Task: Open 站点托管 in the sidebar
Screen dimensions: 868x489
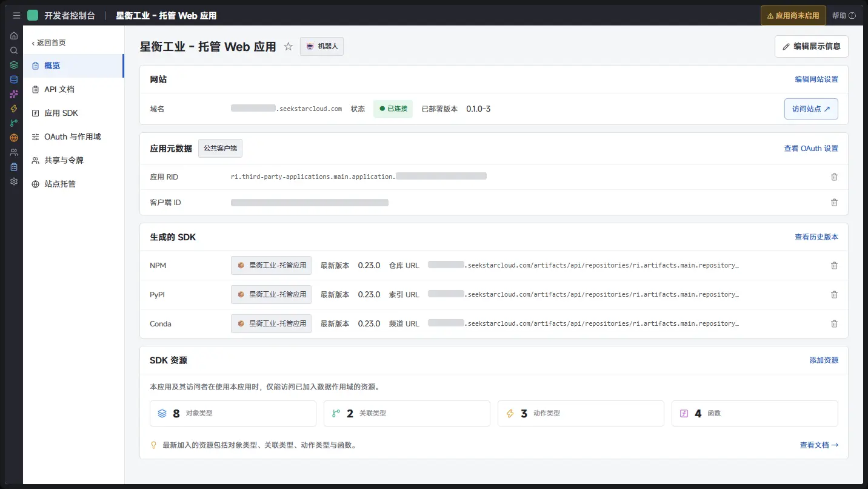Action: click(73, 184)
